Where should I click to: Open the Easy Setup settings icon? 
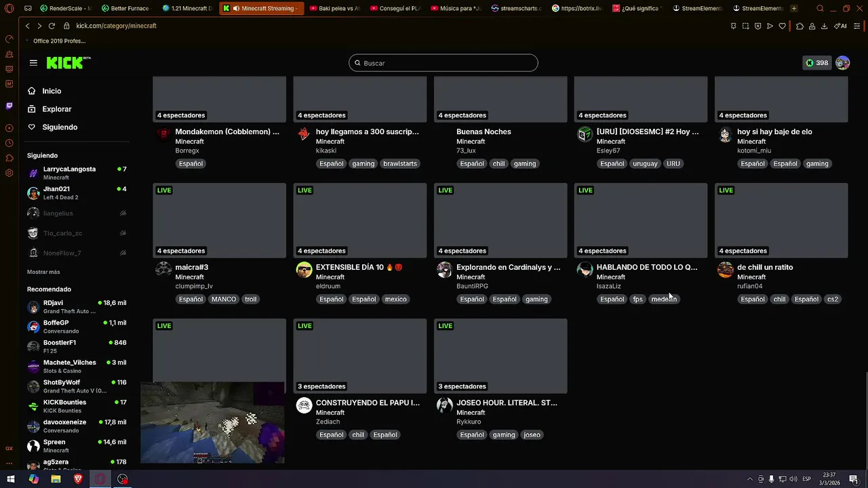[857, 26]
